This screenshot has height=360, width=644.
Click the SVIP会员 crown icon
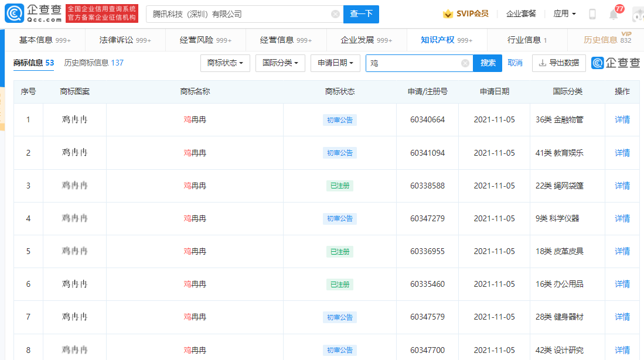coord(448,14)
